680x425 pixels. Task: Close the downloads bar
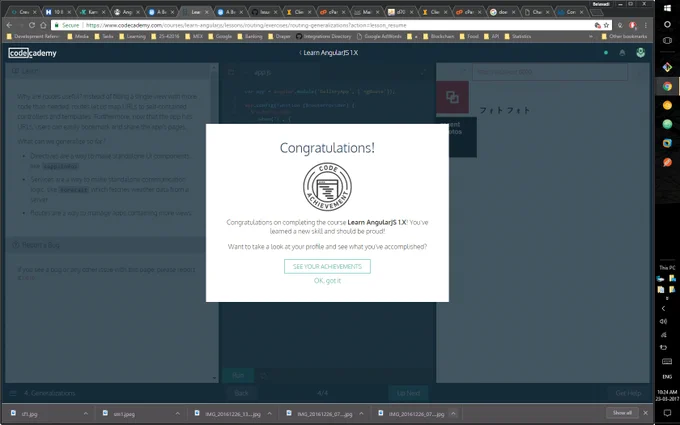(645, 413)
